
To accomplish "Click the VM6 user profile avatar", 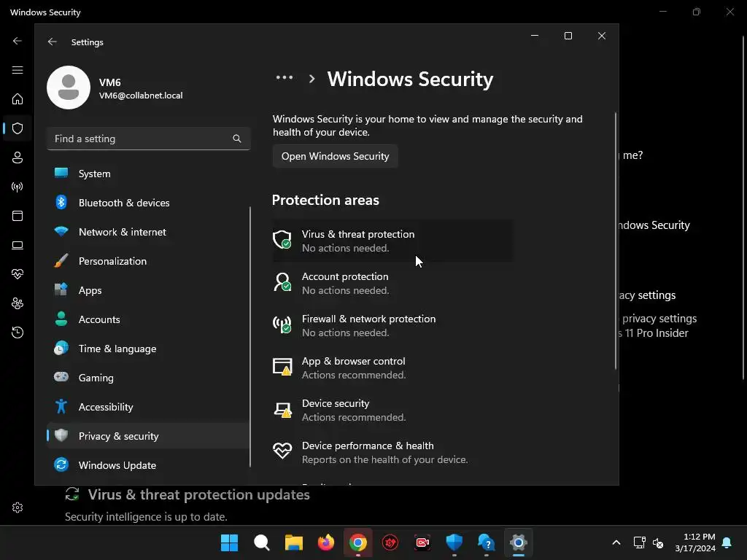I will [68, 87].
